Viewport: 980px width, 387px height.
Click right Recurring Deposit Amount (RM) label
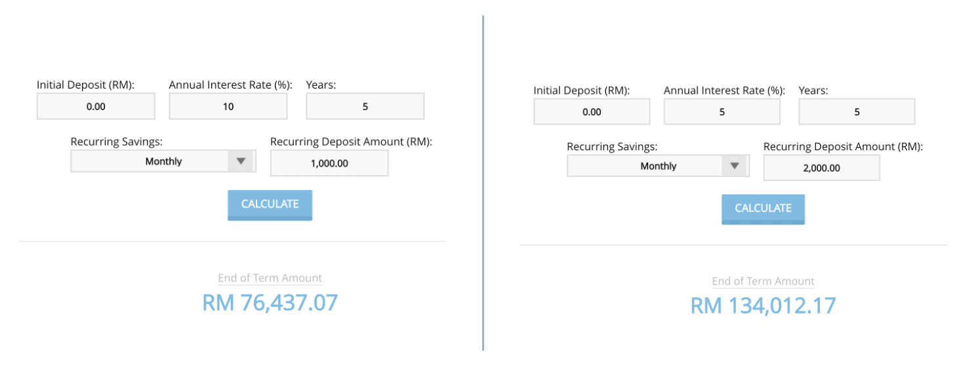point(843,147)
